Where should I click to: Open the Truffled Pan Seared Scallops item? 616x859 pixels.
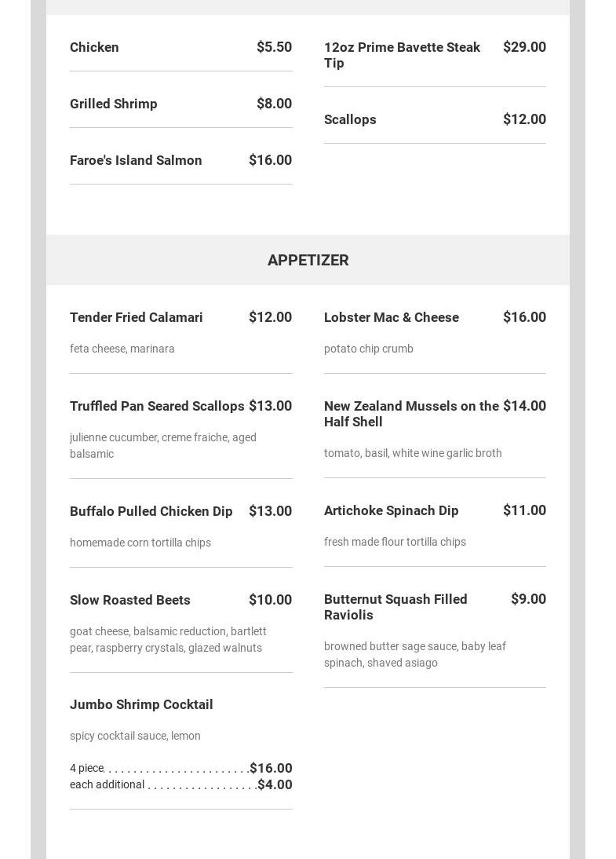(157, 406)
